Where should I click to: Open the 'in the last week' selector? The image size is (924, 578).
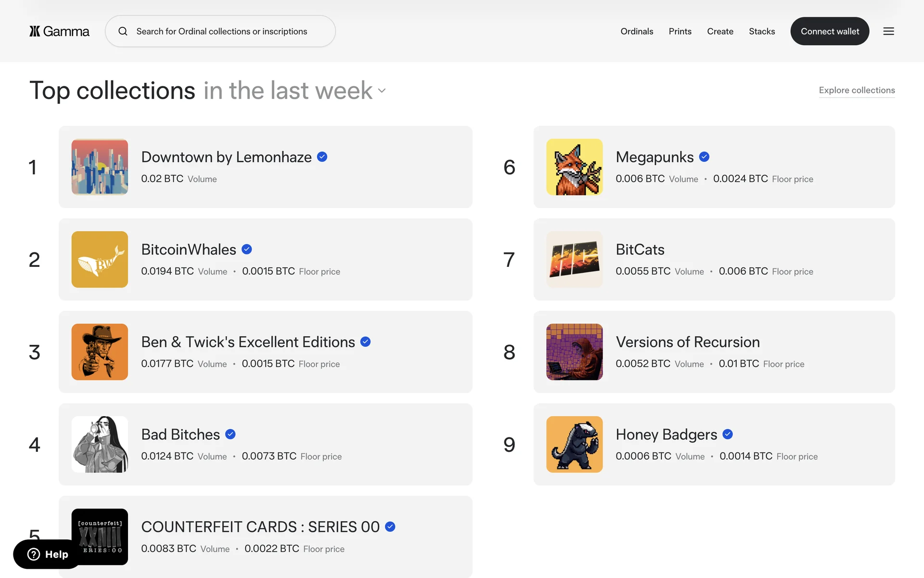(x=288, y=91)
